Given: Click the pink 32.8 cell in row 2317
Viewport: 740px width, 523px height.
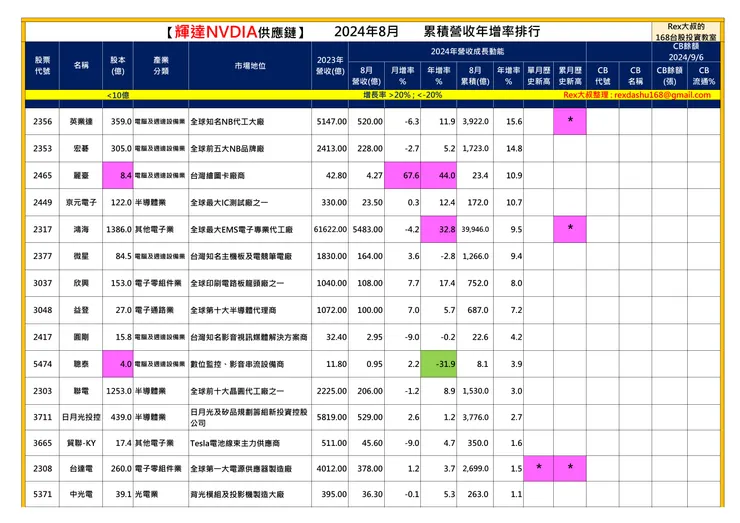Looking at the screenshot, I should (439, 229).
